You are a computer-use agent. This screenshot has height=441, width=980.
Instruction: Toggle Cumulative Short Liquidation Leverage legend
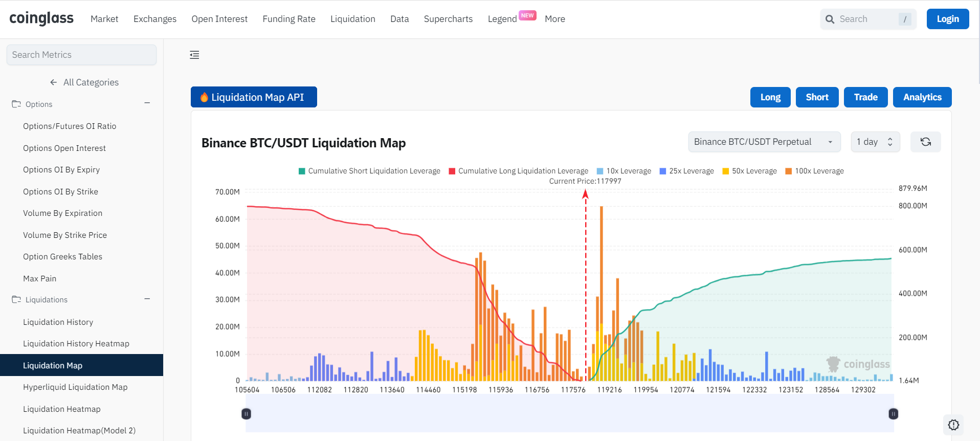coord(369,171)
